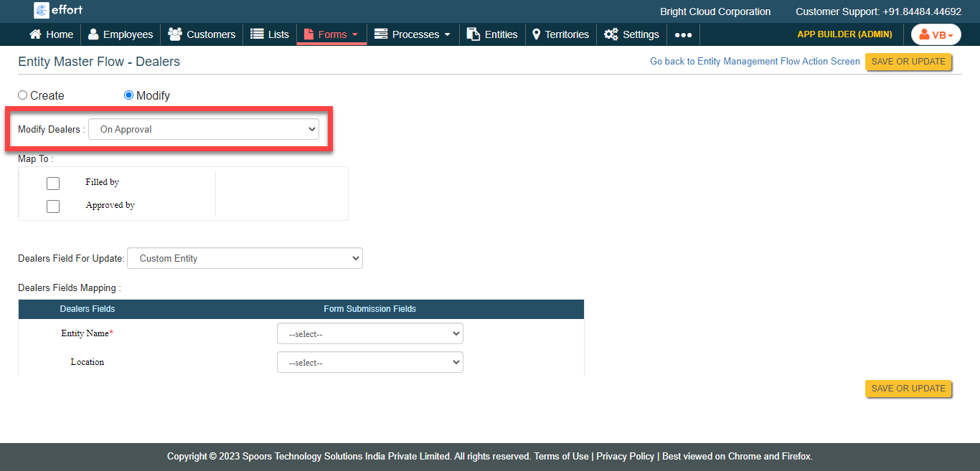980x471 pixels.
Task: Open Home via the house icon
Action: [35, 34]
